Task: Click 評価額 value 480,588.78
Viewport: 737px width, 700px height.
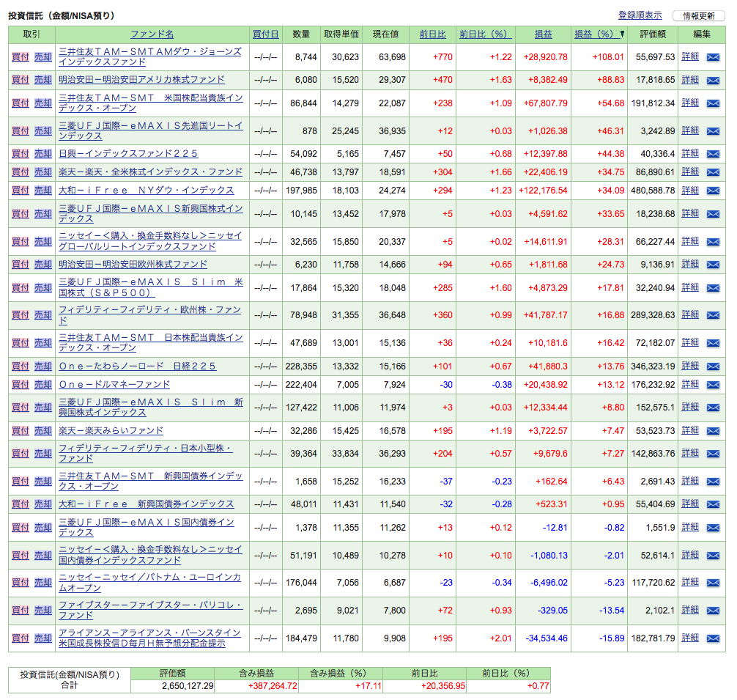Action: coord(653,191)
